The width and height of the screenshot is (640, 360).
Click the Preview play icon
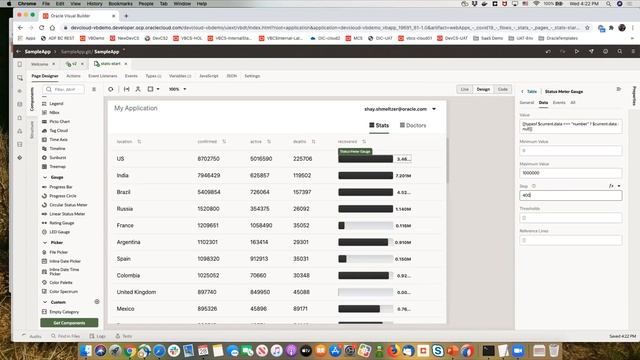coord(577,51)
